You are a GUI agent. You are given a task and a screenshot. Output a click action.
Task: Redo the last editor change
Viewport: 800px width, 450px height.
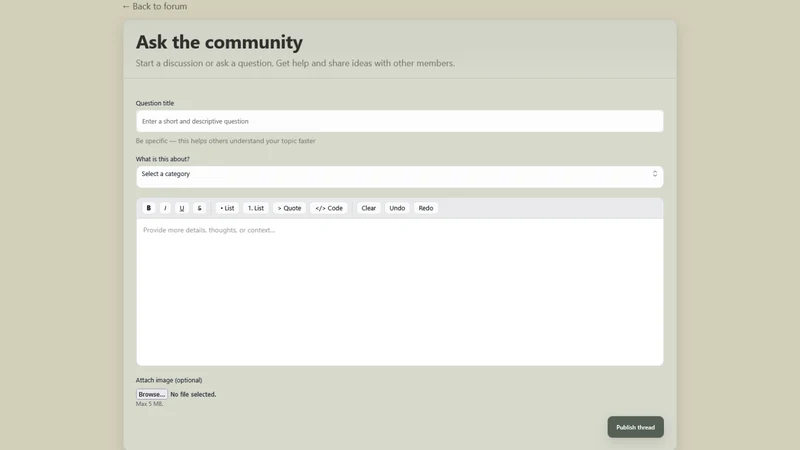(426, 208)
